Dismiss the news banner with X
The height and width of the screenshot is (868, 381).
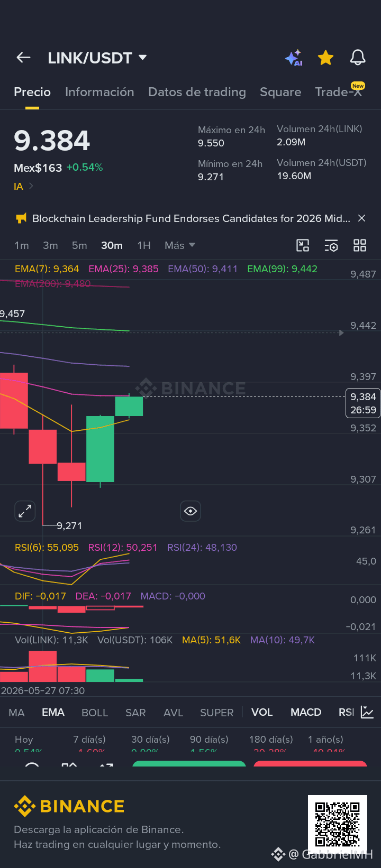(x=362, y=218)
